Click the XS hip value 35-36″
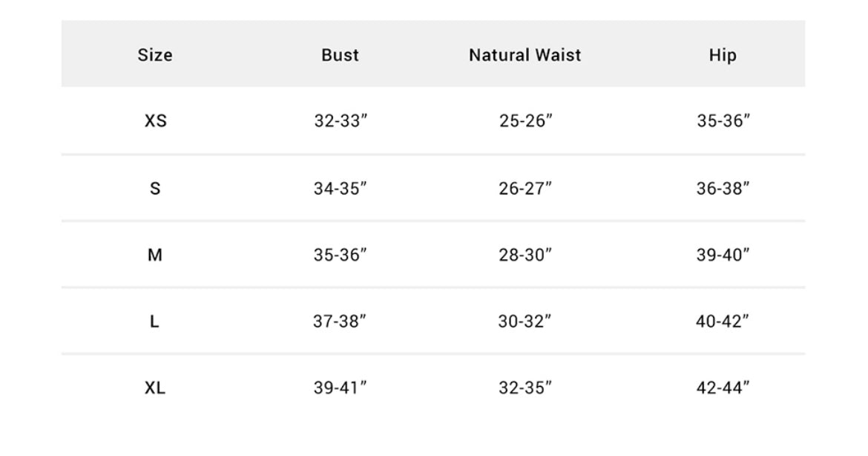 click(x=723, y=120)
